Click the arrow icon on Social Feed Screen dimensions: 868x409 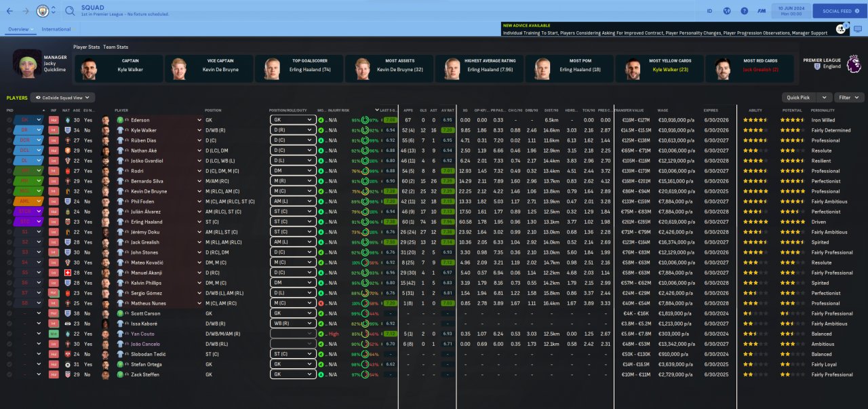[858, 11]
